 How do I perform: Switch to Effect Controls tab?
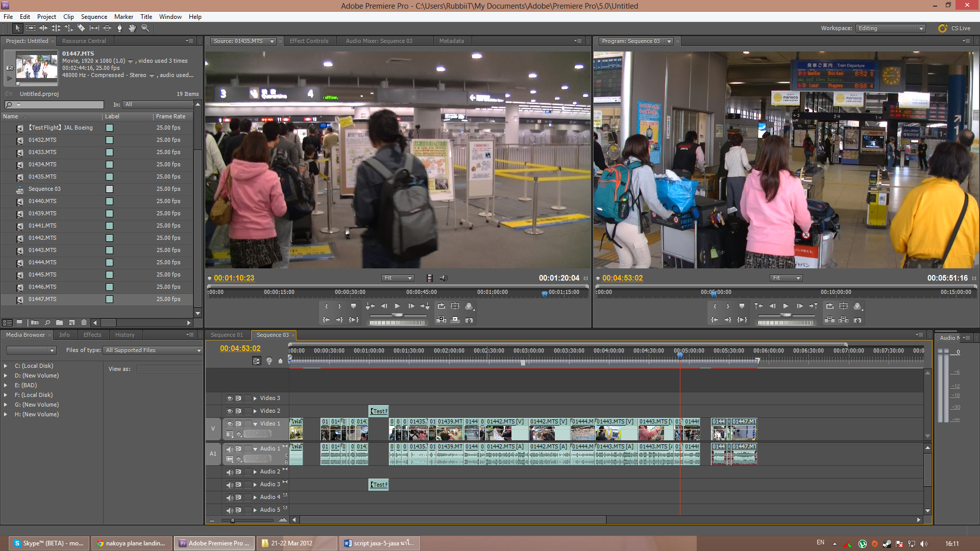[x=309, y=41]
